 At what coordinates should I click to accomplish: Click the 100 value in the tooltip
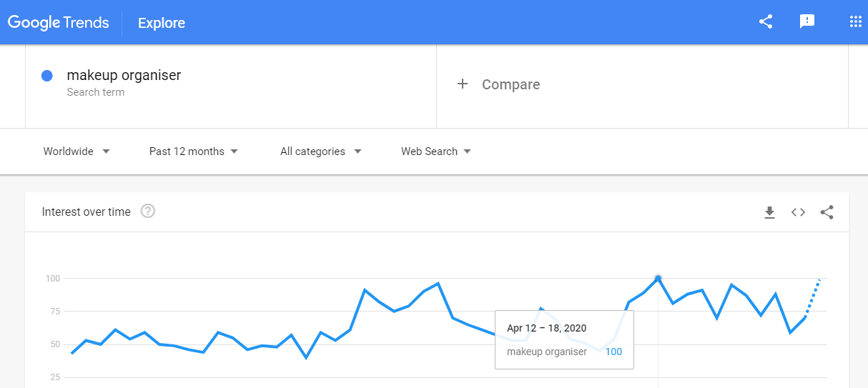pyautogui.click(x=613, y=352)
